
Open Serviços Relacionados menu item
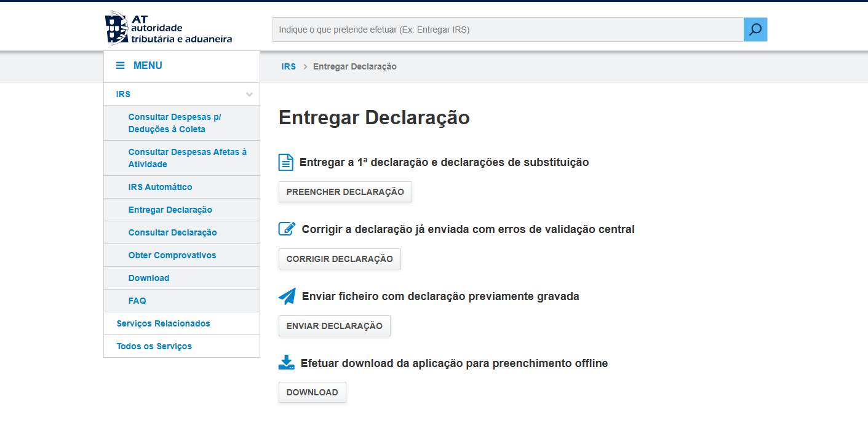pyautogui.click(x=163, y=323)
